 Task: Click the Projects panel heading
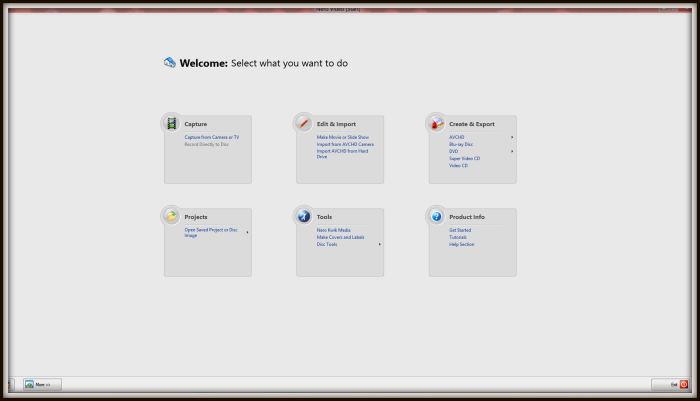click(x=196, y=217)
